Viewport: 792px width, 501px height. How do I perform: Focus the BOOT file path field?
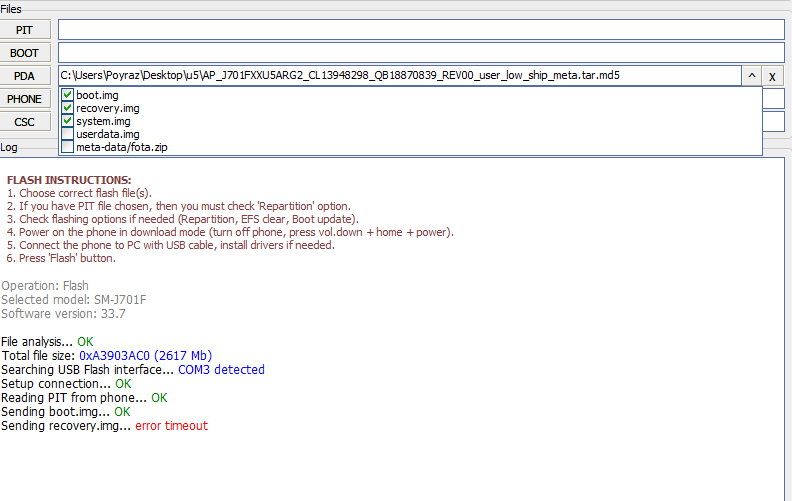pos(420,53)
